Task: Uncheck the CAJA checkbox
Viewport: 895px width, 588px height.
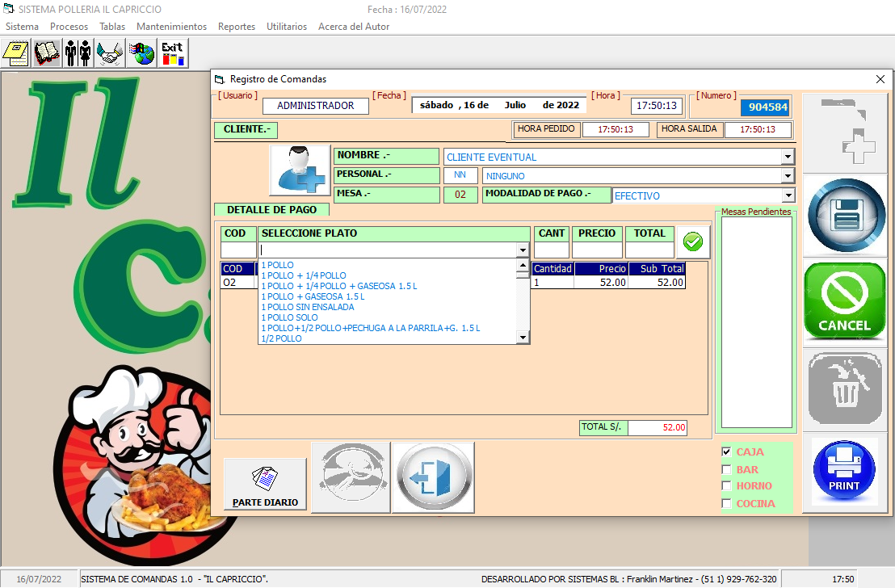Action: pos(726,452)
